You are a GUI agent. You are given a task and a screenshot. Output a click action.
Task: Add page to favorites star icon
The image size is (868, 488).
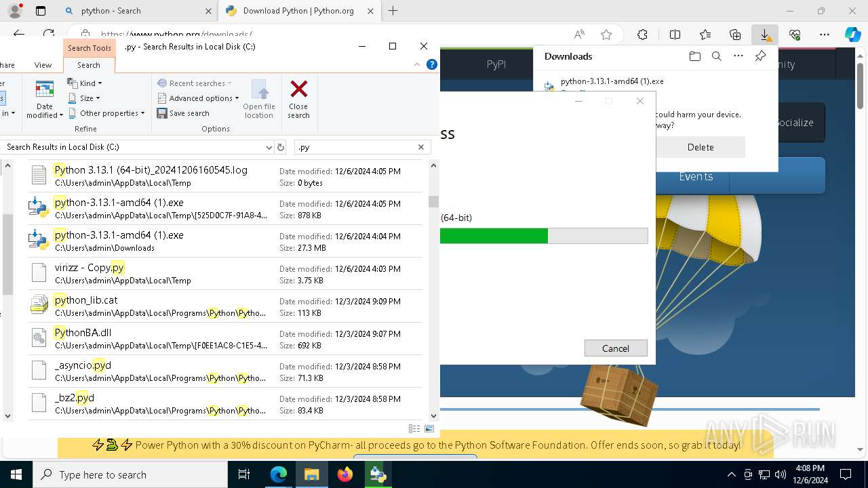pos(606,35)
